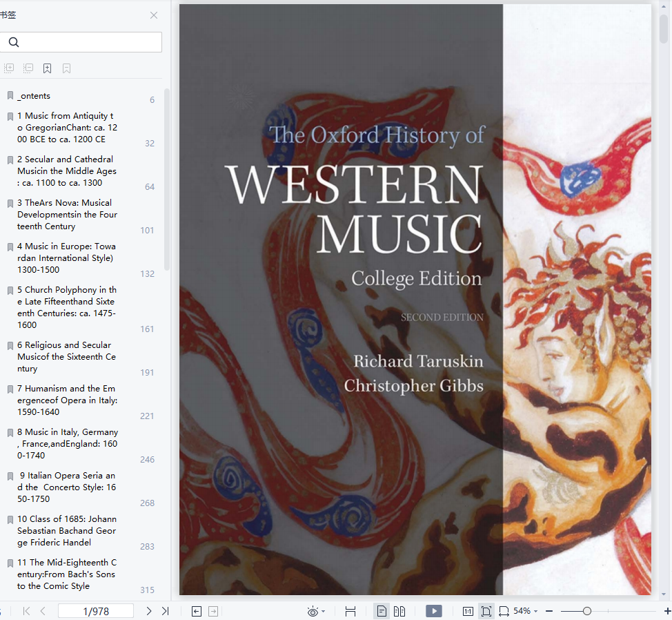Image resolution: width=672 pixels, height=620 pixels.
Task: Open bookmark 10 Class of 1685
Action: point(66,530)
